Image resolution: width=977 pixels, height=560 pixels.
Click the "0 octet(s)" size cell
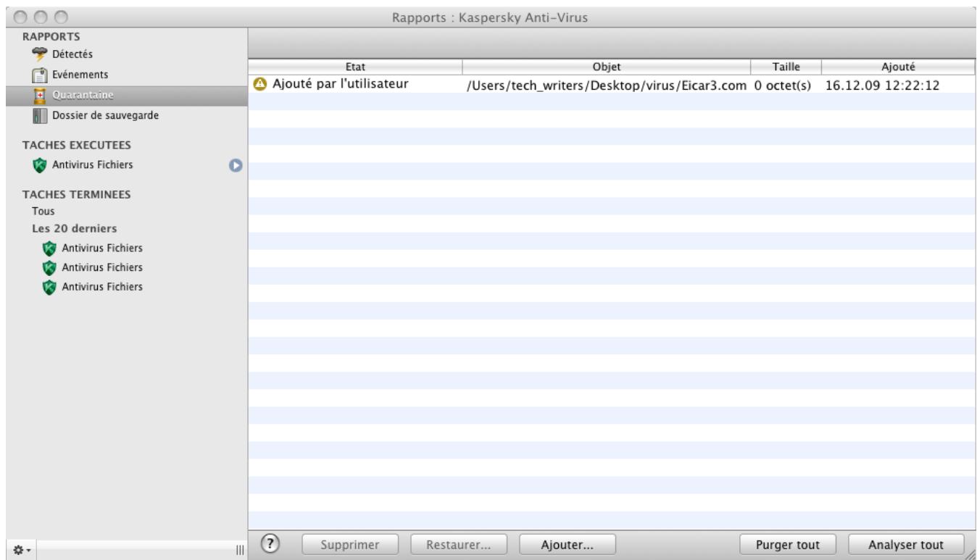pos(782,85)
